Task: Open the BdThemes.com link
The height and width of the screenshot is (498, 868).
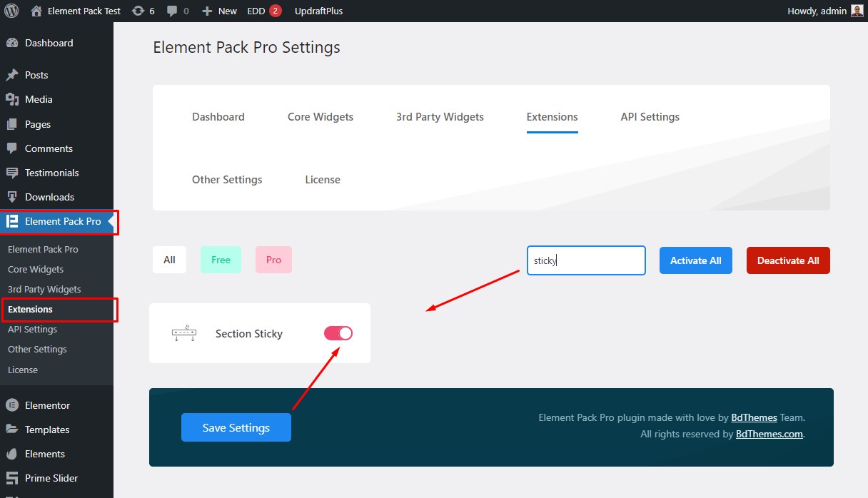Action: click(x=768, y=434)
